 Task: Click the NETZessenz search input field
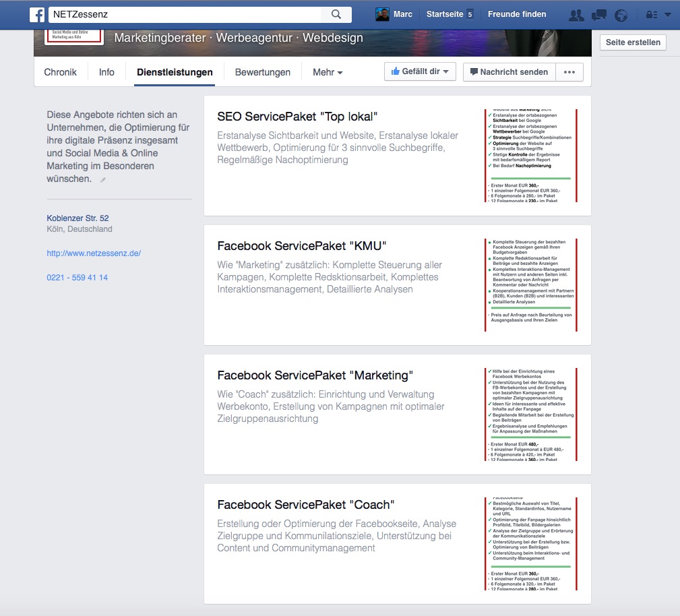(185, 14)
